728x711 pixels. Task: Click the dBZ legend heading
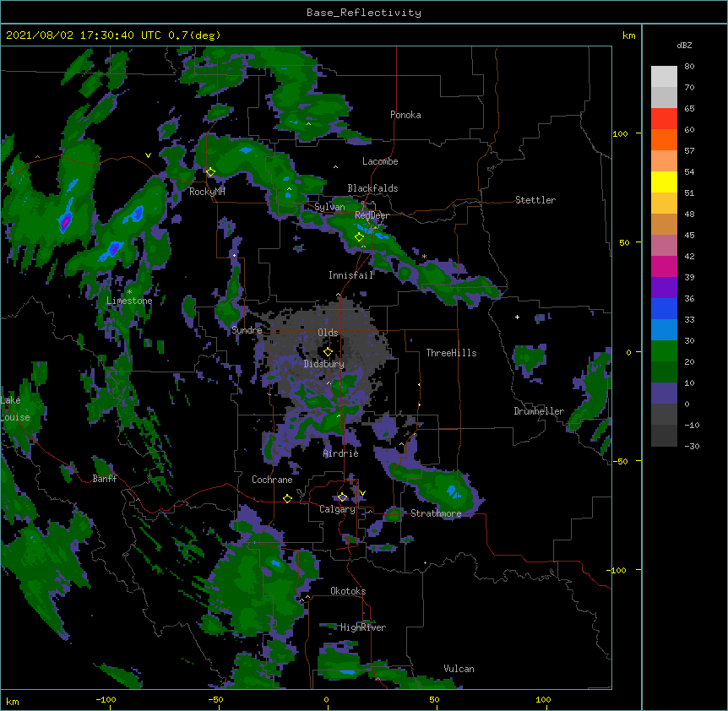pos(684,45)
